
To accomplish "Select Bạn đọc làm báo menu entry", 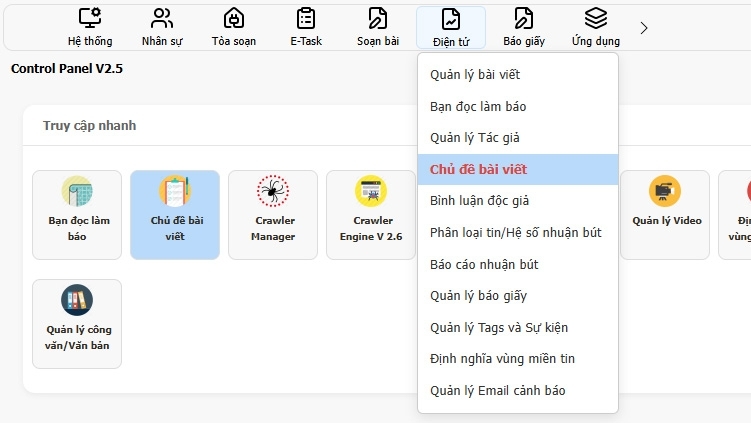I will (x=518, y=106).
